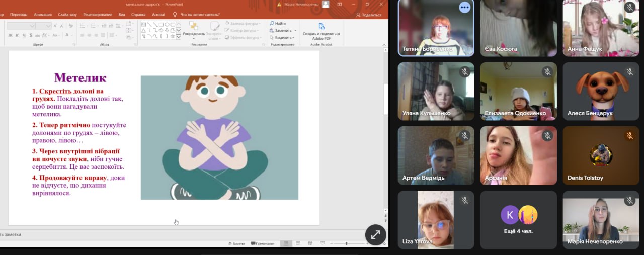Expand the shapes gallery more arrow
The height and width of the screenshot is (255, 644).
(178, 36)
